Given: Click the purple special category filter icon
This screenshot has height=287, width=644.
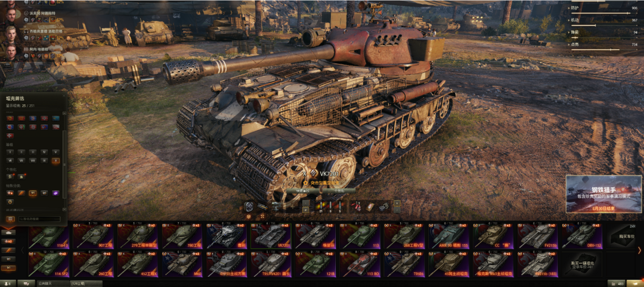Looking at the screenshot, I should click(x=55, y=193).
